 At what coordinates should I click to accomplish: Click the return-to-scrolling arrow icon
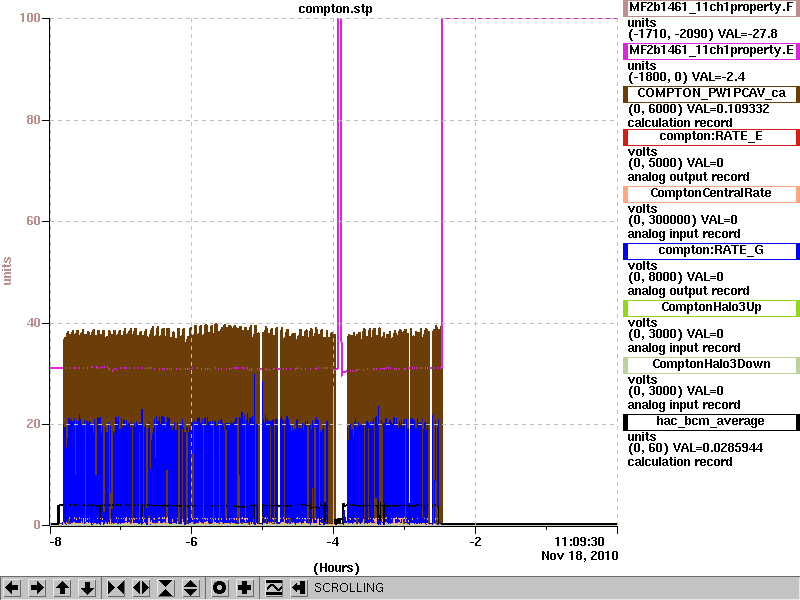coord(298,588)
